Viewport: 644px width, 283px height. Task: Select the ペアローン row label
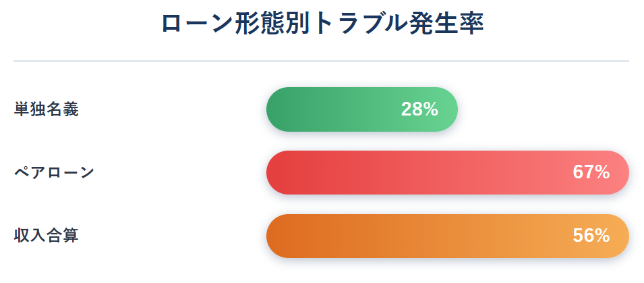click(54, 173)
